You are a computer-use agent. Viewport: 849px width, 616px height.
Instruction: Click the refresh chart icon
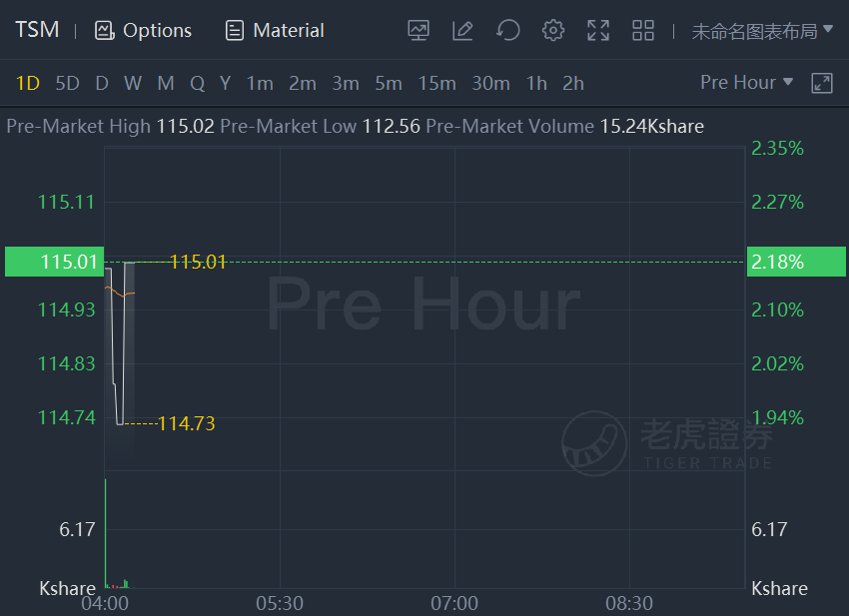point(507,30)
